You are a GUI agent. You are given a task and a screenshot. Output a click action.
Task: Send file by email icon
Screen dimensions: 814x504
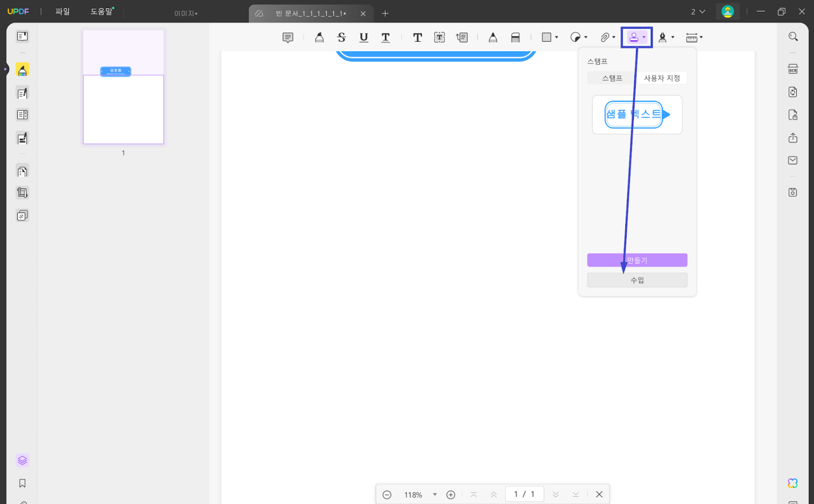coord(793,160)
